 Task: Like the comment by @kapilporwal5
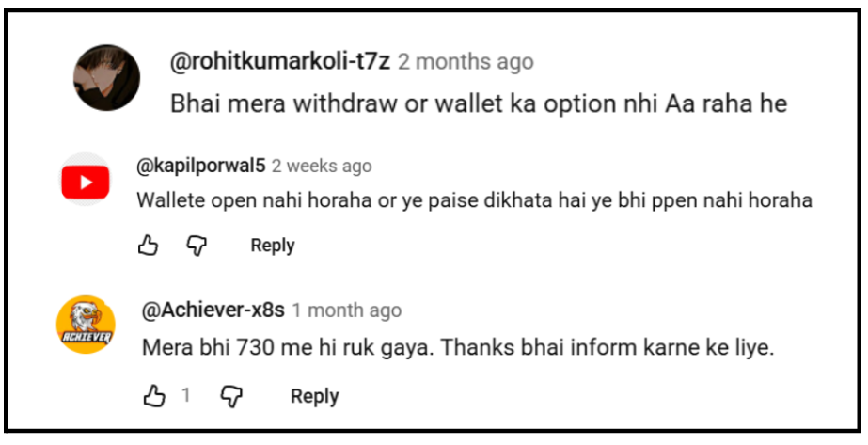148,246
